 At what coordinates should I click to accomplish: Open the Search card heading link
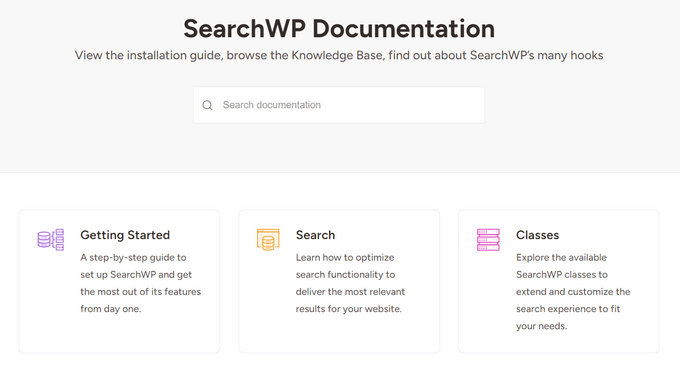click(x=315, y=235)
